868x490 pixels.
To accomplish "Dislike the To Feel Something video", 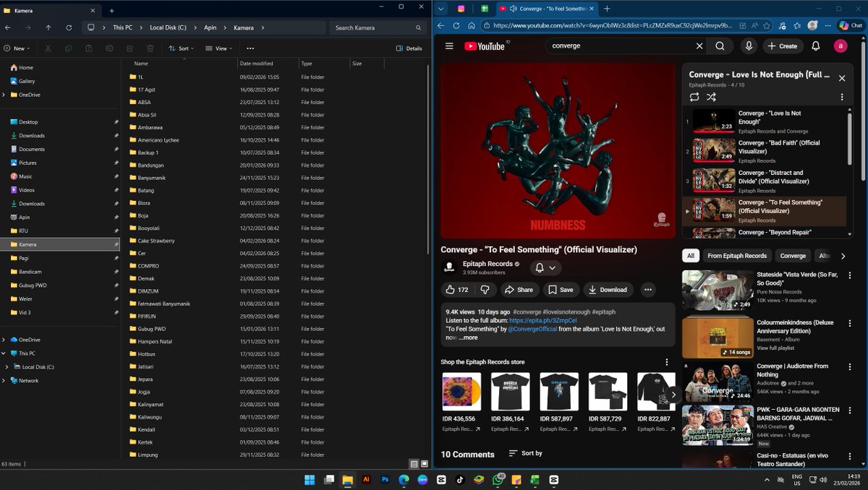I will pos(485,290).
